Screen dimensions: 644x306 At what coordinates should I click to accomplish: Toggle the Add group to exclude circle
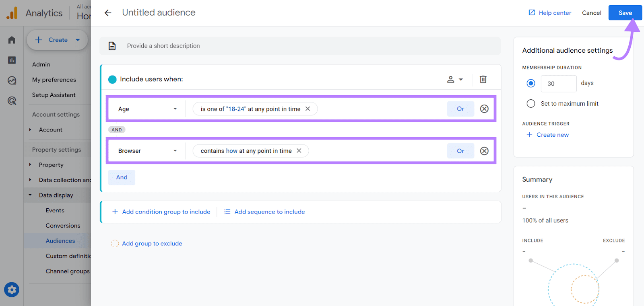pos(115,244)
